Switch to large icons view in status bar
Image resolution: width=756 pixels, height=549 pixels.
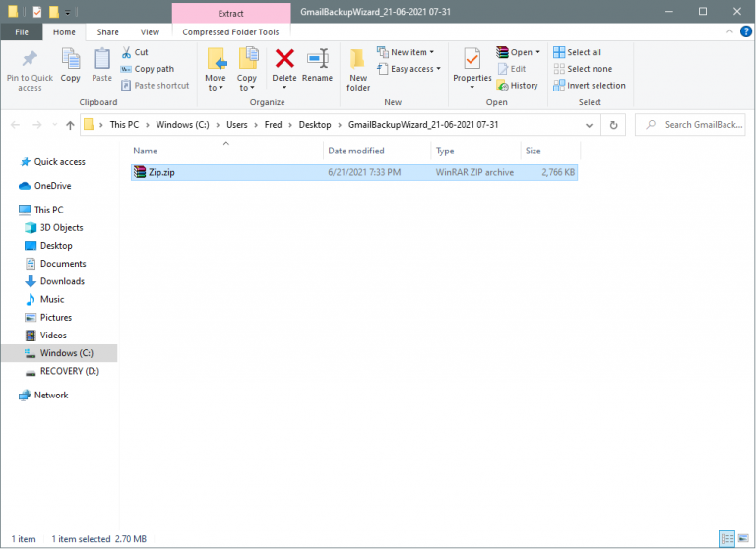click(x=743, y=538)
